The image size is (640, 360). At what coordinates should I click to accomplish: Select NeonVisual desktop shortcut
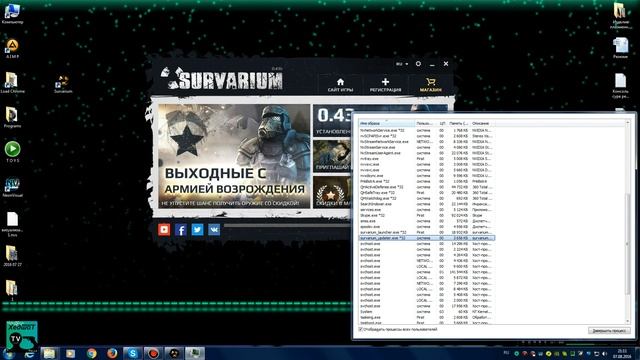click(12, 187)
